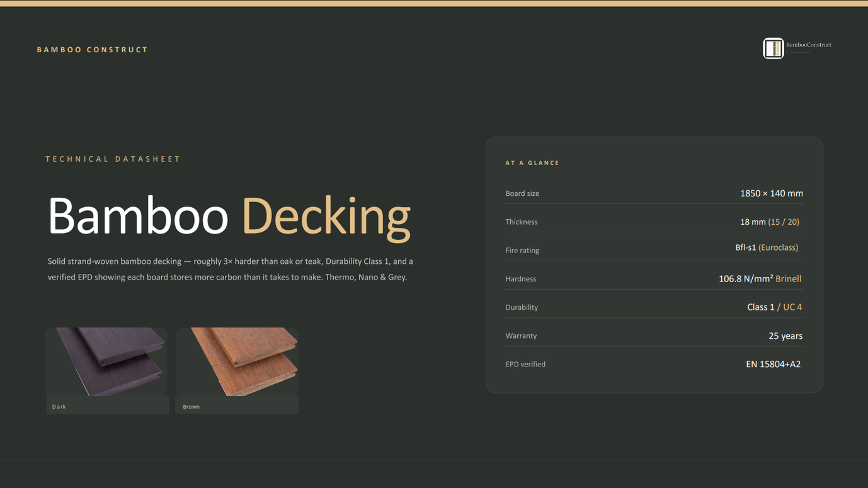
Task: Select the Bfl-s1 Euroclass fire rating
Action: pyautogui.click(x=767, y=247)
